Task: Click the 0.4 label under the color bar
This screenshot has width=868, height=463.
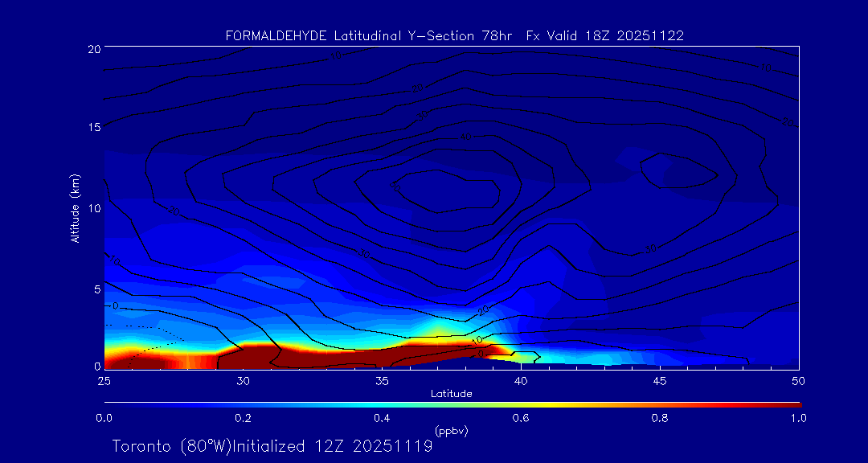Action: point(382,418)
